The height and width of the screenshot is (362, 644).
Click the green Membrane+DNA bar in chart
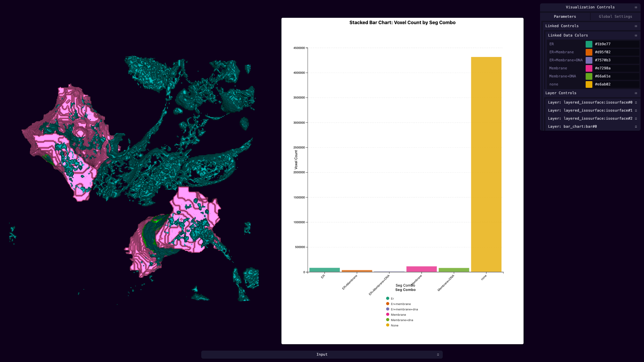pos(454,270)
